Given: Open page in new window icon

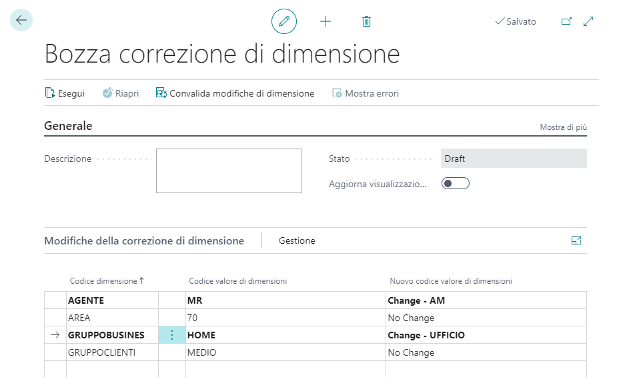Looking at the screenshot, I should (566, 21).
